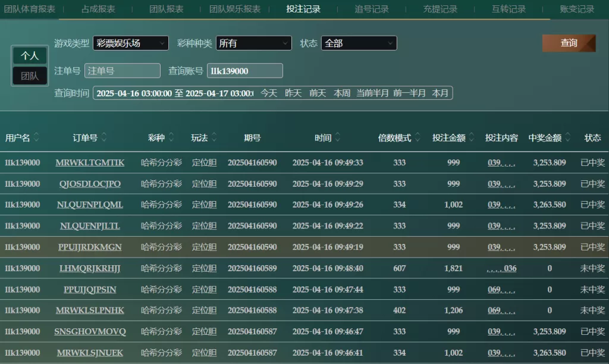
Task: Sort by 中奖金额 column arrows
Action: (568, 137)
